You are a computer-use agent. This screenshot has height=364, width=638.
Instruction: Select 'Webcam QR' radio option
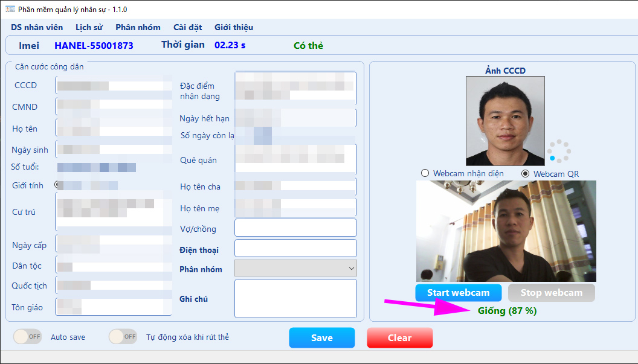526,174
